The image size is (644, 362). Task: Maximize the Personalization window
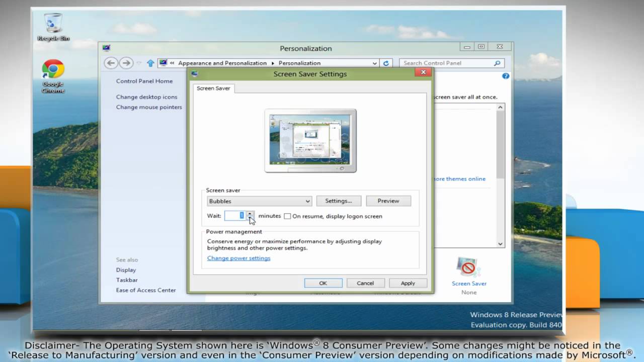coord(481,47)
